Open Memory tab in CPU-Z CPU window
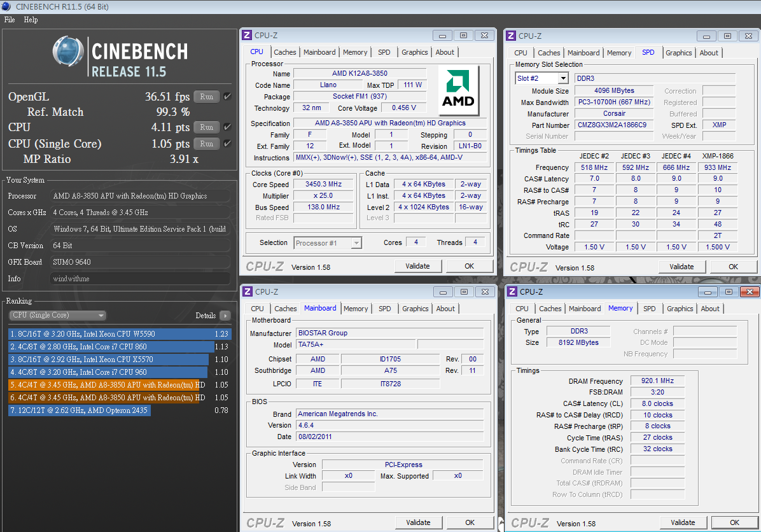Image resolution: width=761 pixels, height=532 pixels. pos(355,52)
